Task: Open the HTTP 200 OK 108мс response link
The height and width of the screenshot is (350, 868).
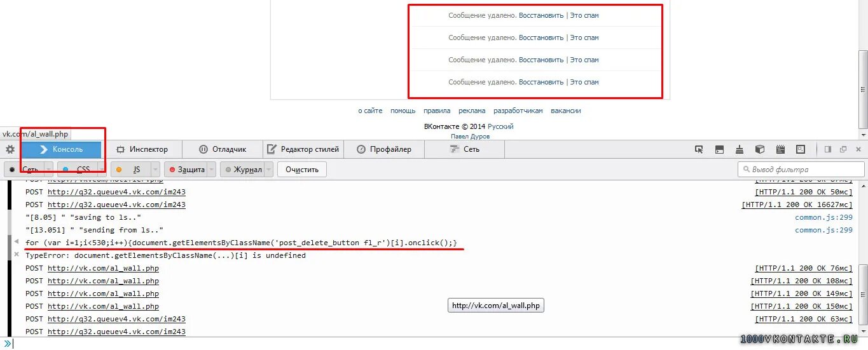Action: pyautogui.click(x=801, y=281)
